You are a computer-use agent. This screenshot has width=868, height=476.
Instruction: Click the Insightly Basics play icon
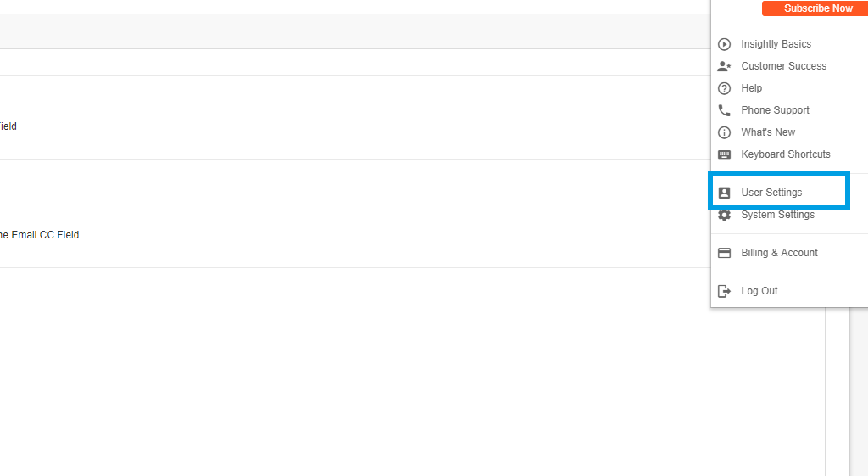click(x=724, y=44)
